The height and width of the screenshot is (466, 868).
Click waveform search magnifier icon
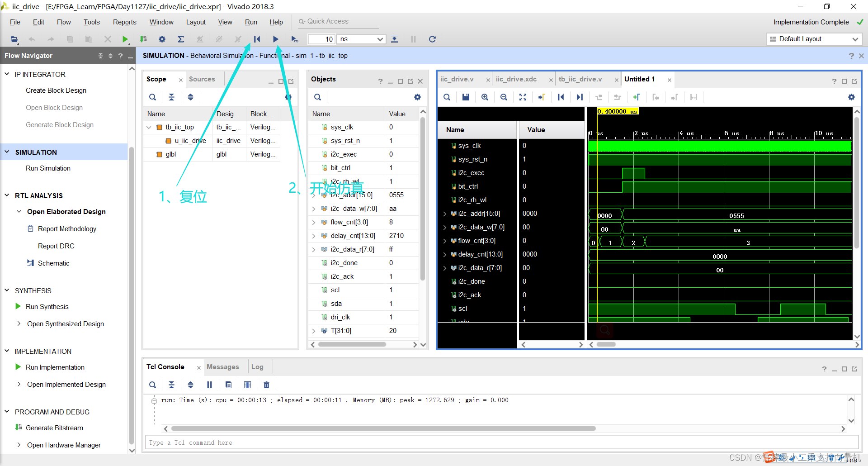tap(447, 97)
